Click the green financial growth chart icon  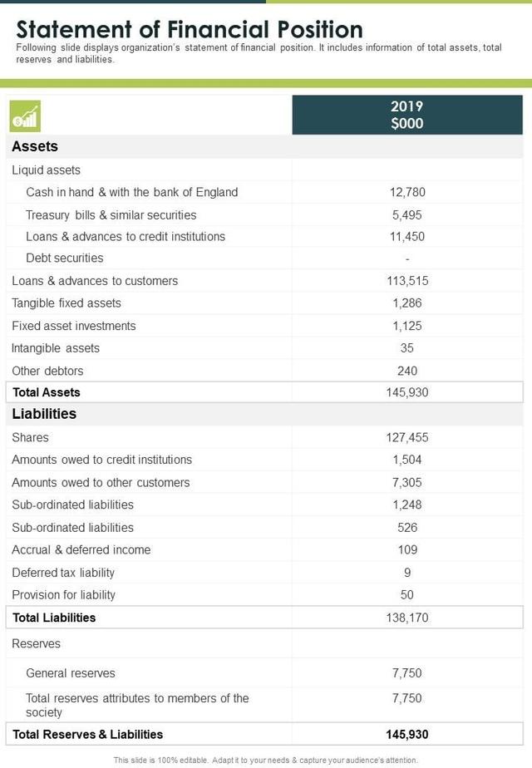click(x=25, y=117)
